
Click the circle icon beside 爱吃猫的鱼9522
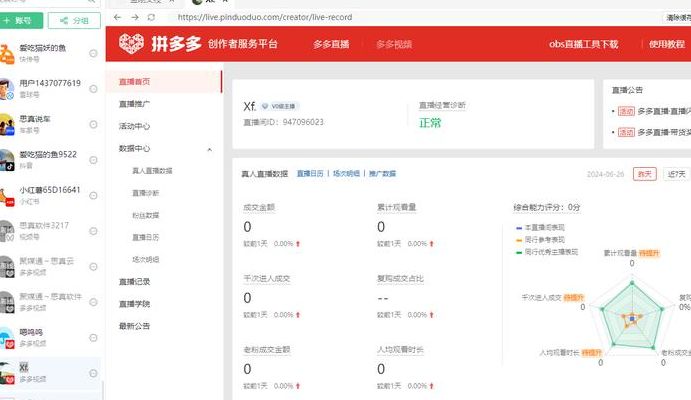point(93,160)
